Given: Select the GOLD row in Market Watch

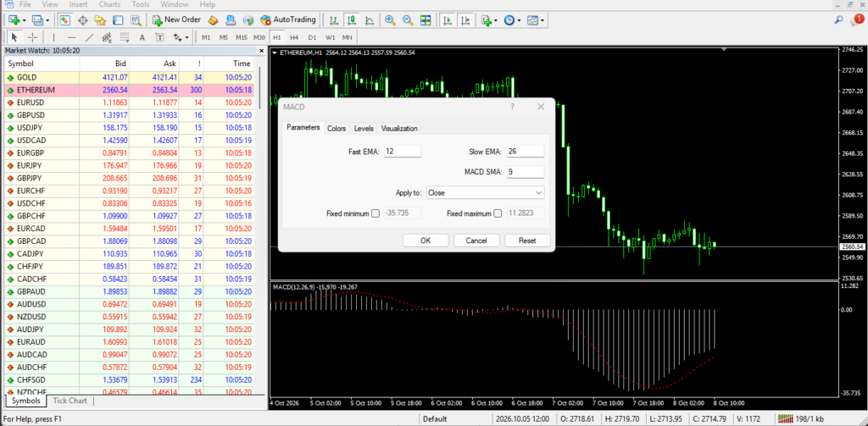Looking at the screenshot, I should (x=129, y=77).
